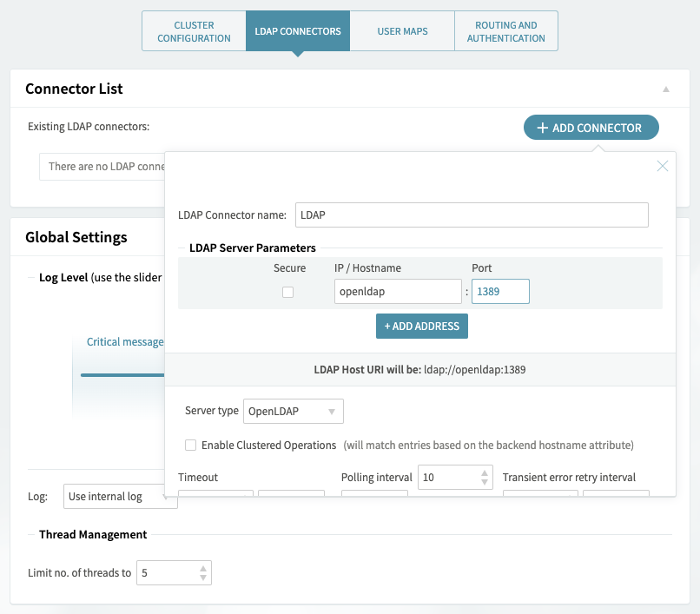Toggle Enable Clustered Operations checkbox
Viewport: 700px width, 614px height.
(x=190, y=445)
